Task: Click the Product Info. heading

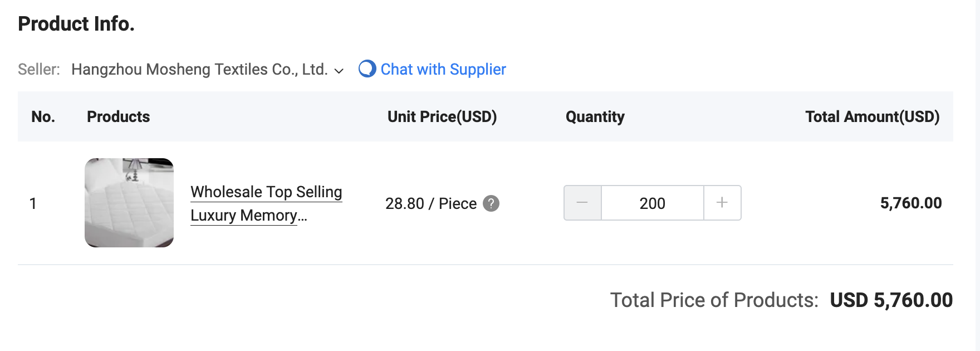Action: coord(76,23)
